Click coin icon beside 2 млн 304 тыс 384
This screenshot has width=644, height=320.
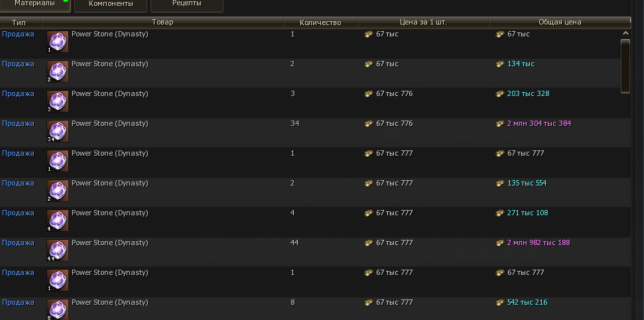pyautogui.click(x=500, y=124)
